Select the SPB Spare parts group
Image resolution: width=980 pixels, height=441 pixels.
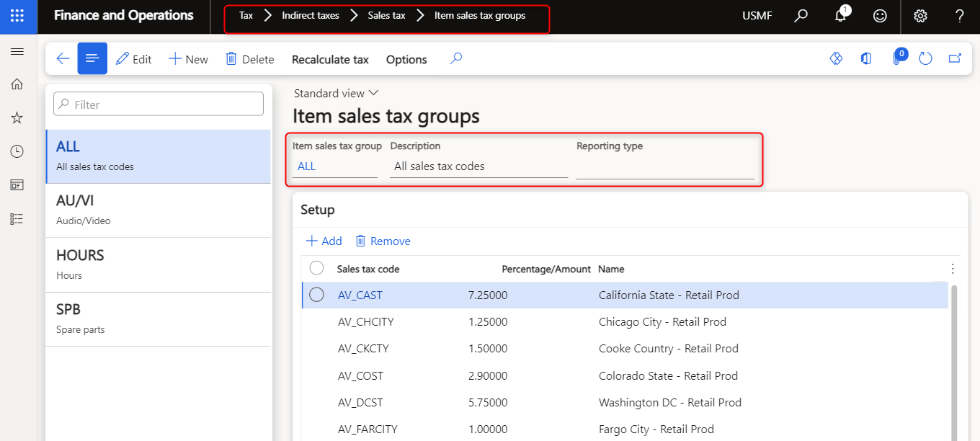pos(158,319)
